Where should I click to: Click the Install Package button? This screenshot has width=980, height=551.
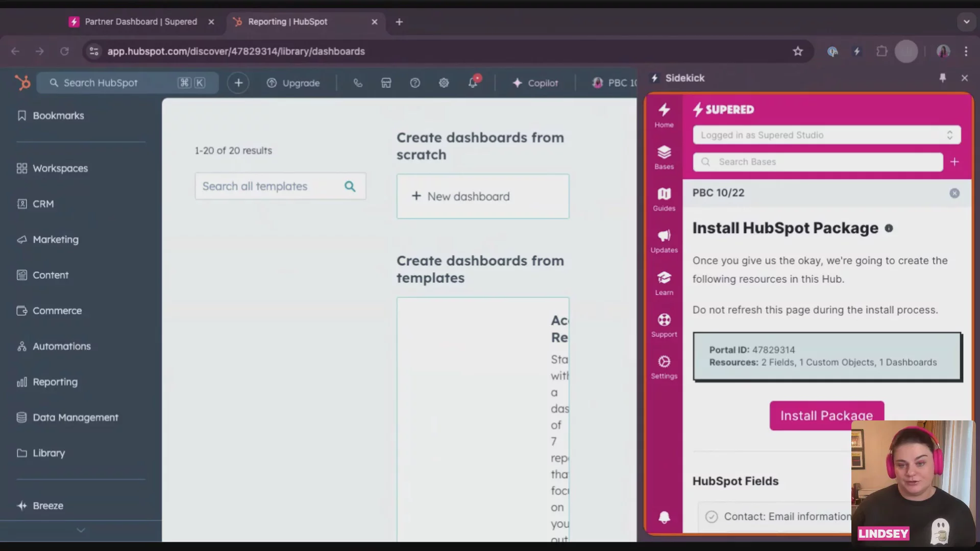coord(827,415)
